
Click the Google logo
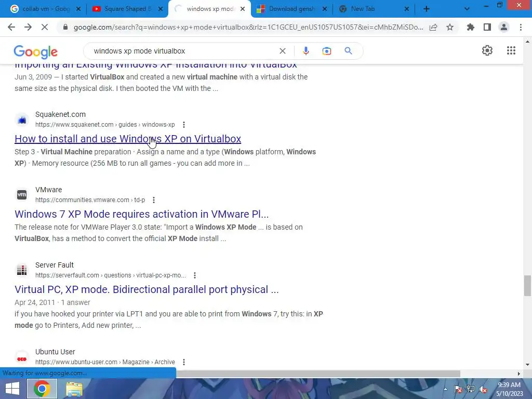[36, 52]
